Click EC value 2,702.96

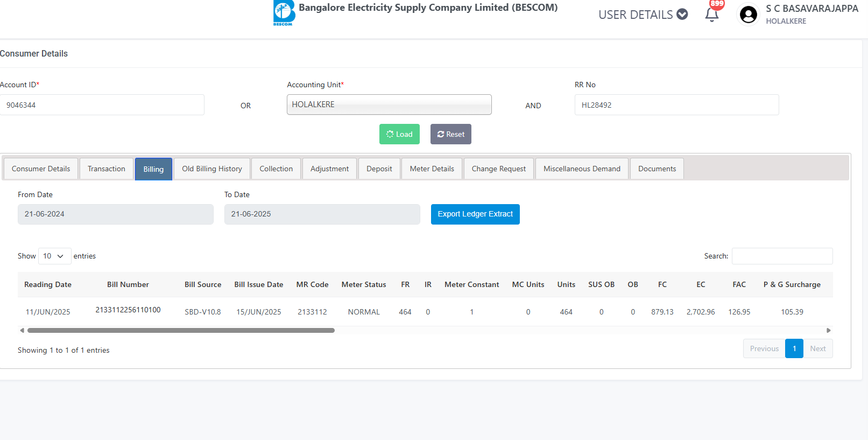pyautogui.click(x=701, y=312)
